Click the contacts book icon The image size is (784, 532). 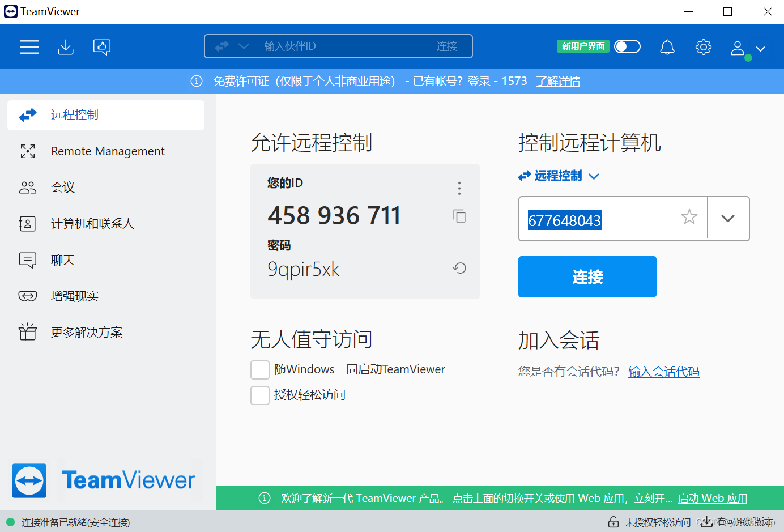(28, 224)
